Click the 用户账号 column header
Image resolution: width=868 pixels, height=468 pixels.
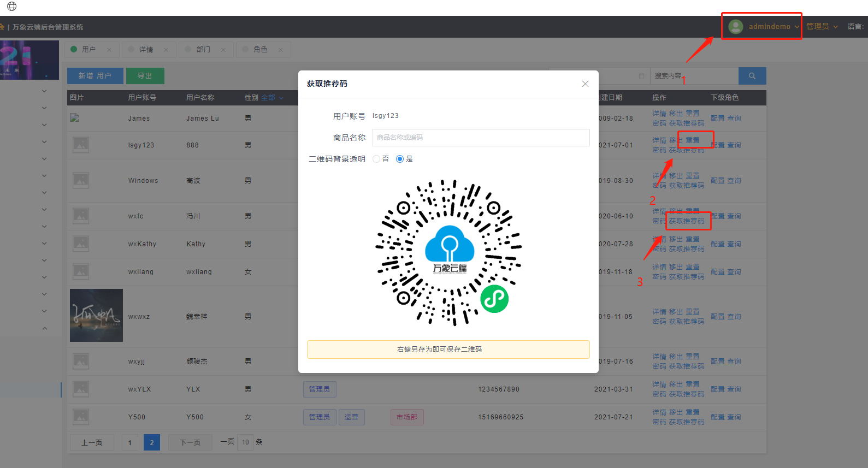[142, 98]
